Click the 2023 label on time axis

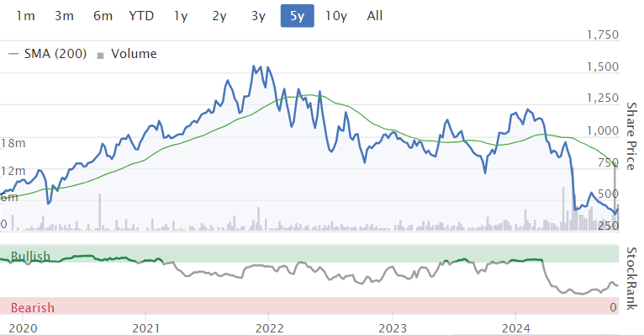(x=393, y=328)
